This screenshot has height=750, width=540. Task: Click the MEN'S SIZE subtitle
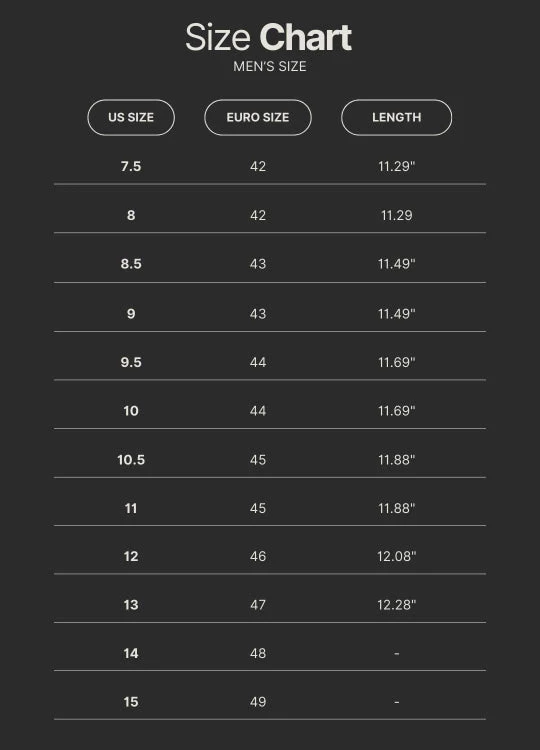[x=270, y=66]
